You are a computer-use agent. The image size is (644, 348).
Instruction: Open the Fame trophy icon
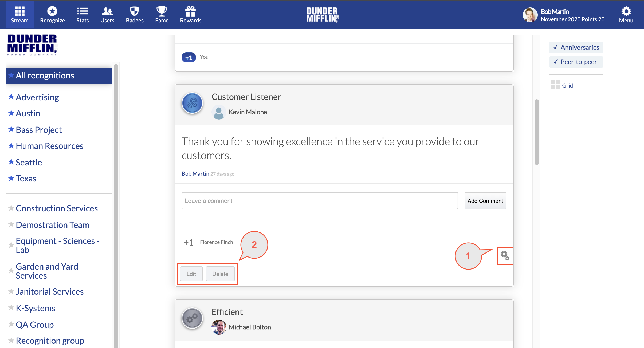tap(162, 11)
